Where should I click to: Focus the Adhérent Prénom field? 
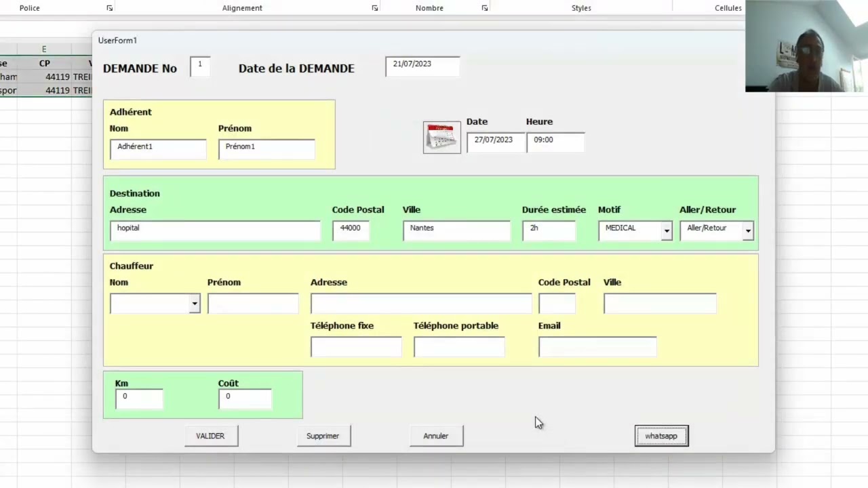click(x=267, y=149)
